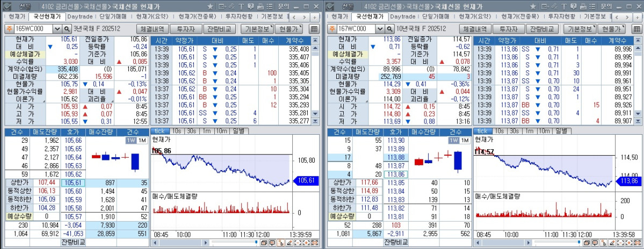Toggle 1W candle view in right window

tap(453, 140)
